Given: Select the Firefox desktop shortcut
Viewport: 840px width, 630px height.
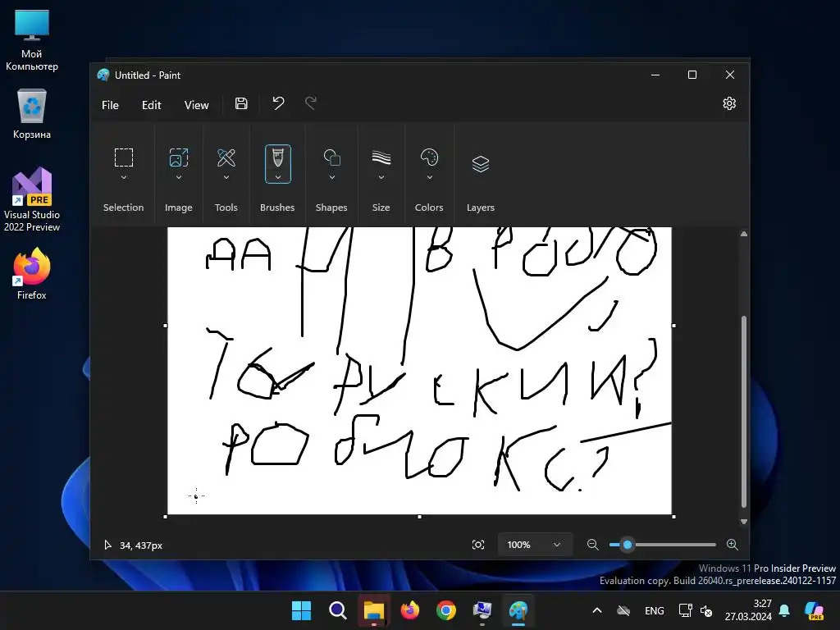Looking at the screenshot, I should 32,273.
